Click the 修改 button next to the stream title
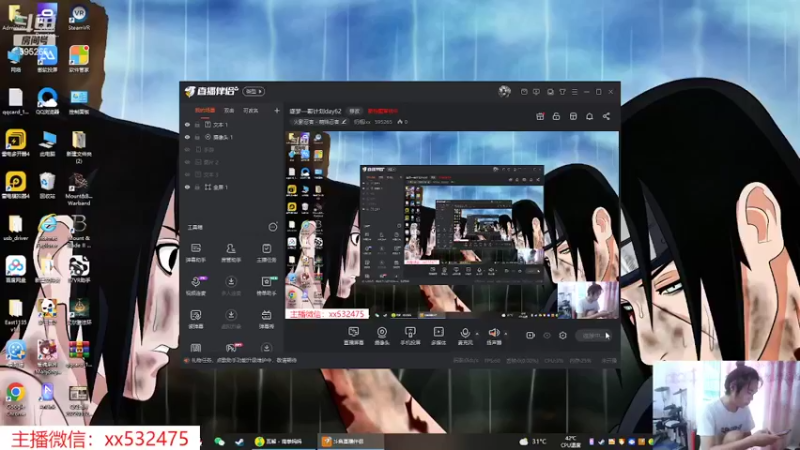This screenshot has width=800, height=450. [x=354, y=111]
